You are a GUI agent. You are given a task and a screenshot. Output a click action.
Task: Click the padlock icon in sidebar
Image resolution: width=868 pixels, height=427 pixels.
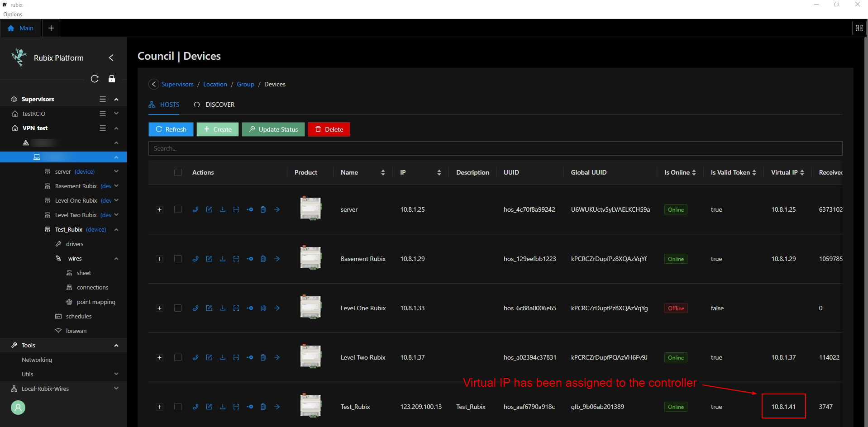(112, 79)
